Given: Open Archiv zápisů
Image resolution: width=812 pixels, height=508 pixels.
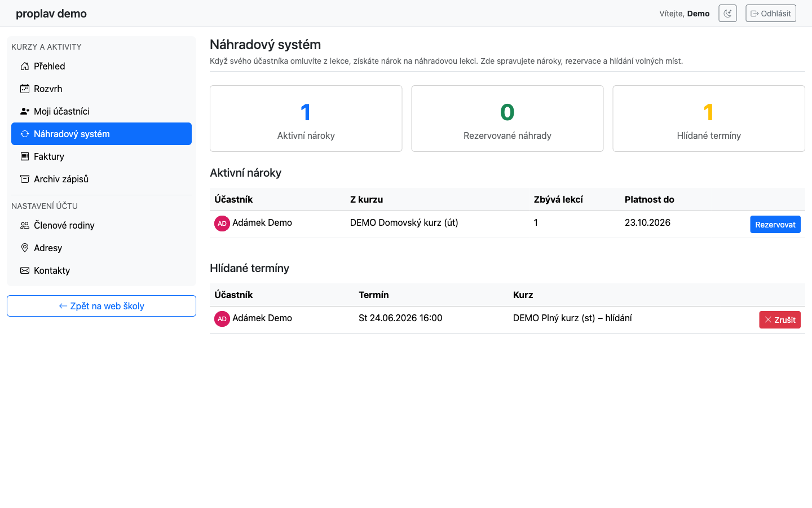Looking at the screenshot, I should 101,179.
